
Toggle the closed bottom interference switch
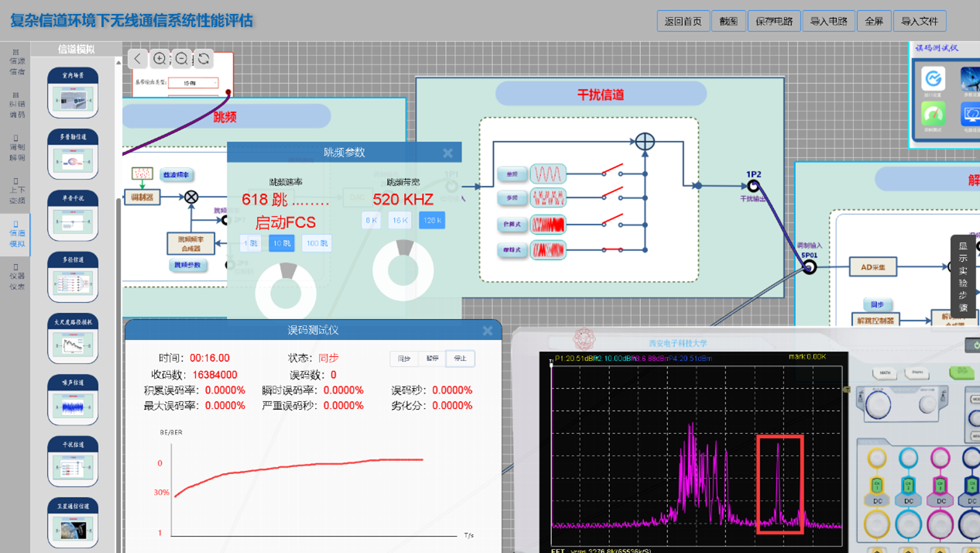coord(613,249)
